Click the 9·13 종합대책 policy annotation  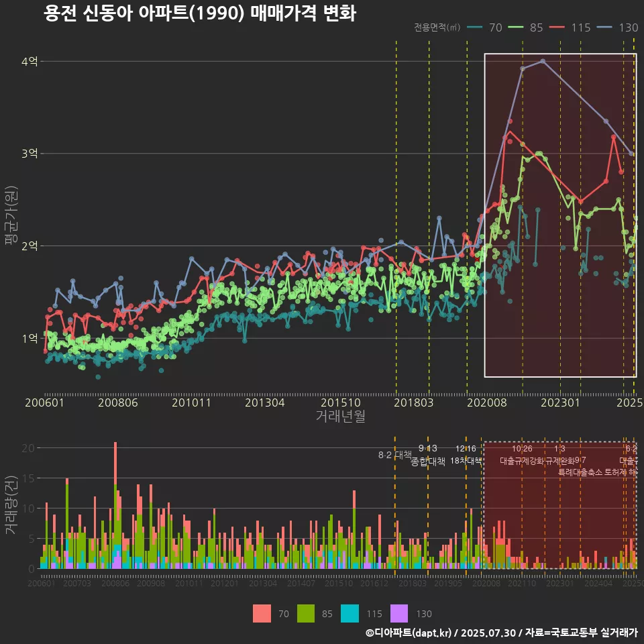(x=428, y=455)
